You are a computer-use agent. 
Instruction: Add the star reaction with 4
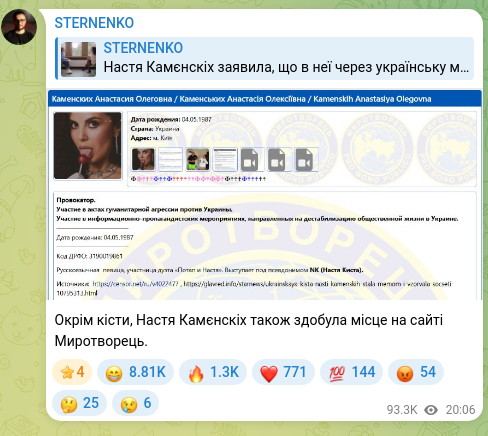pos(72,372)
